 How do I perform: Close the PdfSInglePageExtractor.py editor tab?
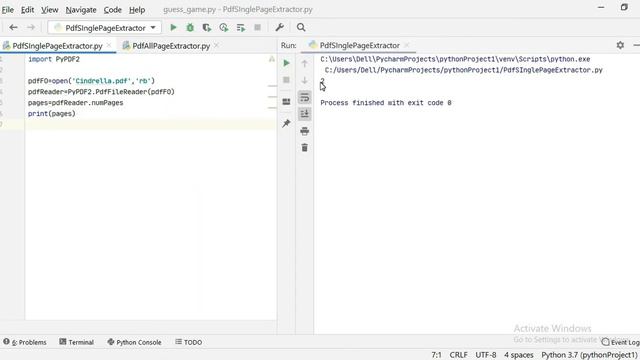[109, 45]
